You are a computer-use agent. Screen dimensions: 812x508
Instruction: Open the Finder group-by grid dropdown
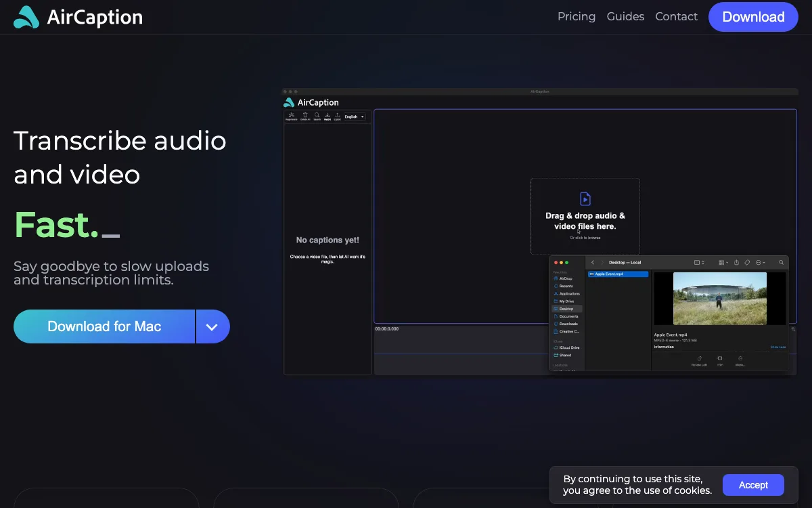(x=723, y=262)
